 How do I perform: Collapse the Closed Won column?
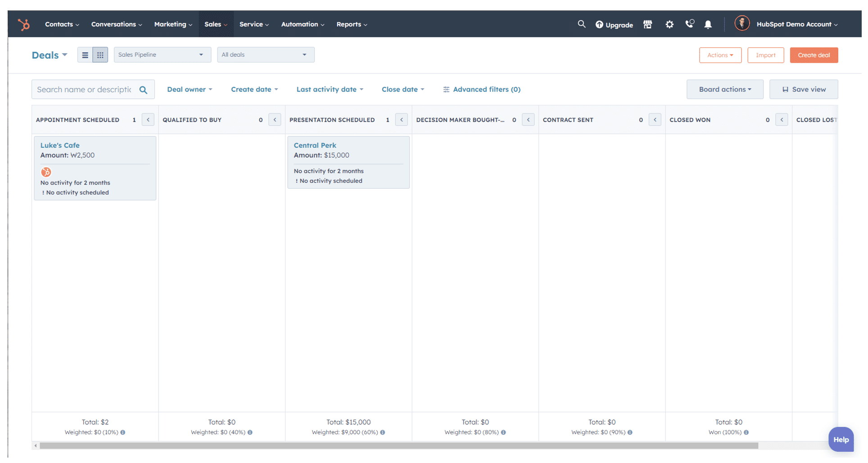pyautogui.click(x=782, y=120)
